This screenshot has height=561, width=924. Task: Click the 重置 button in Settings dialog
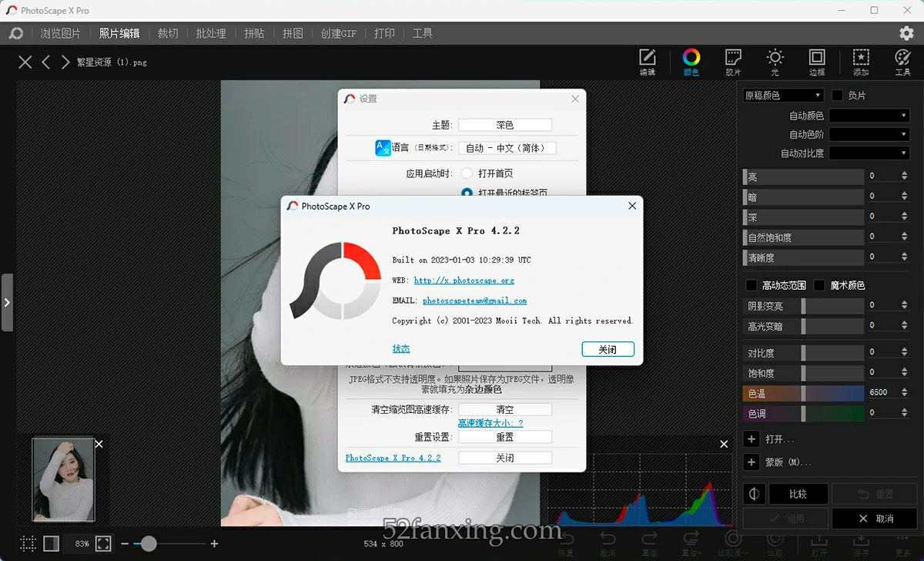click(x=505, y=437)
